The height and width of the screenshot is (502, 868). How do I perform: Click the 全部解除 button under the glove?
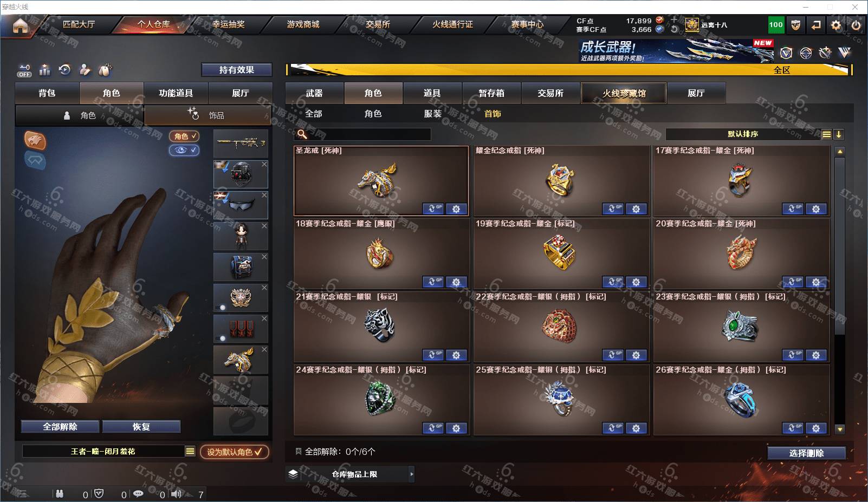[x=60, y=427]
